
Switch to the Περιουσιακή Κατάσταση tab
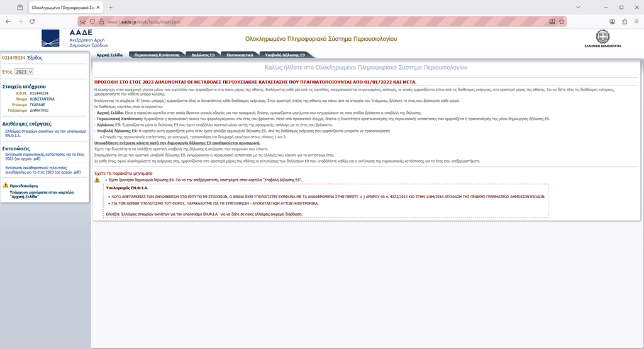coord(157,55)
